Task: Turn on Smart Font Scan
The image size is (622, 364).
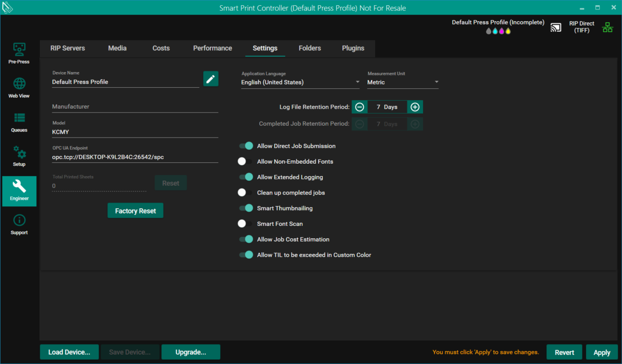Action: point(245,224)
